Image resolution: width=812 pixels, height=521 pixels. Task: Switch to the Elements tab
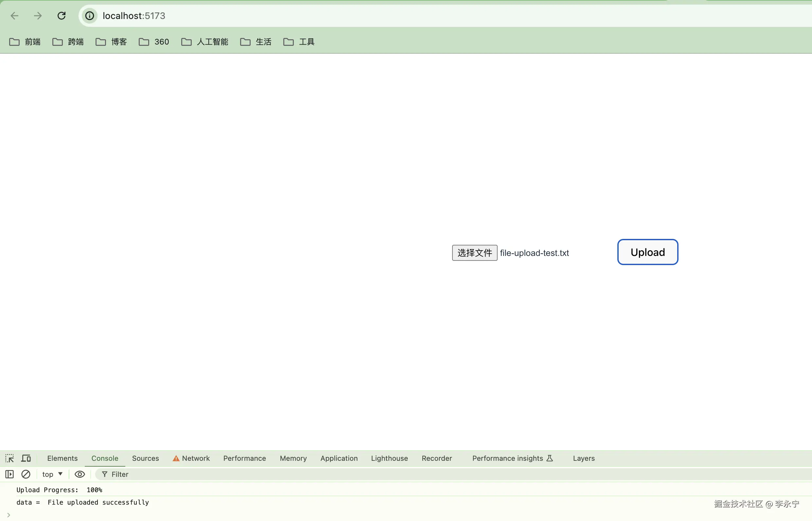(x=62, y=458)
